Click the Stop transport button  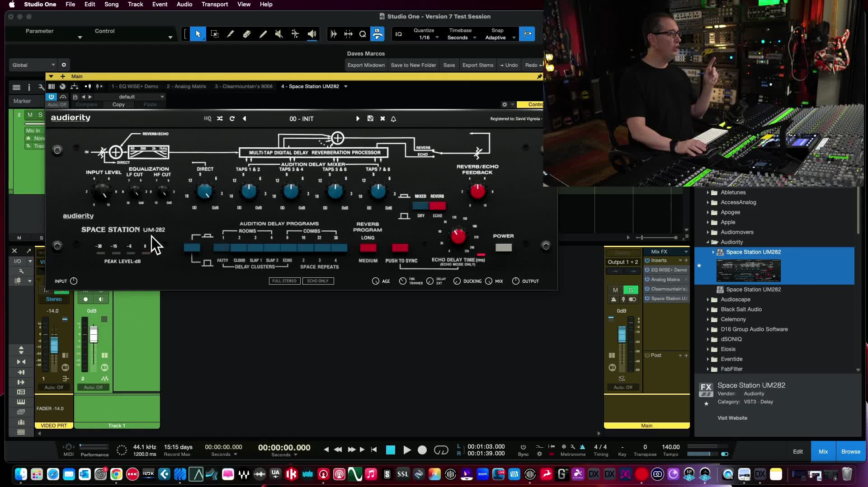click(x=391, y=450)
